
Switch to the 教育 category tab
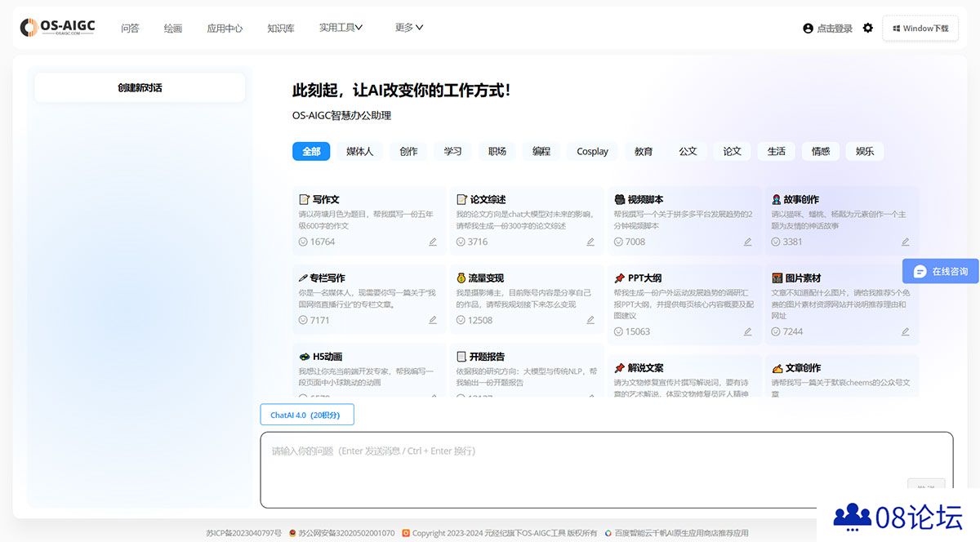(x=644, y=151)
